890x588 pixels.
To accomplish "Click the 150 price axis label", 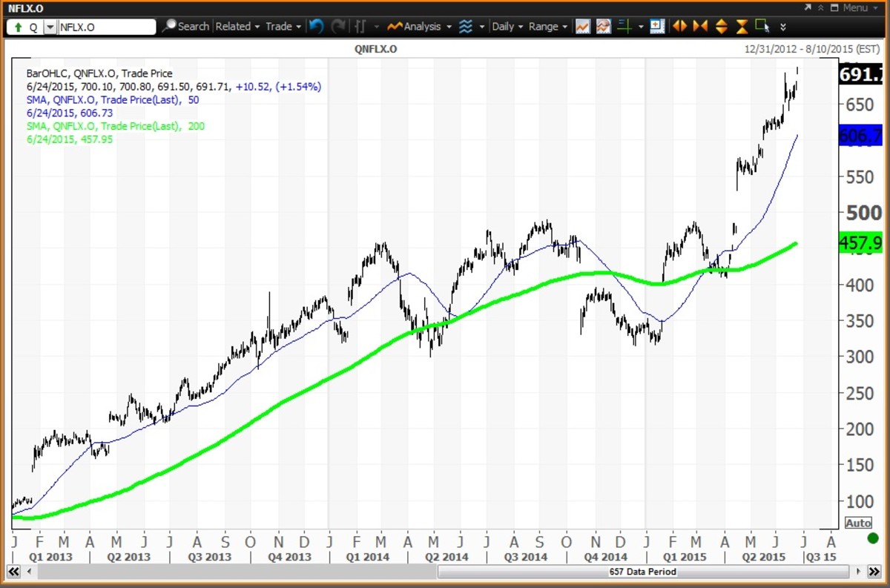I will 859,465.
